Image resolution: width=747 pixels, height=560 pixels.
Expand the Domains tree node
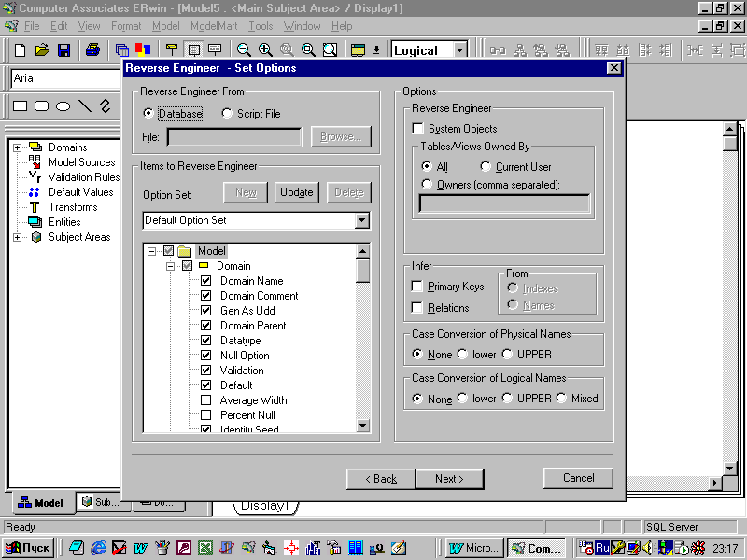coord(17,147)
